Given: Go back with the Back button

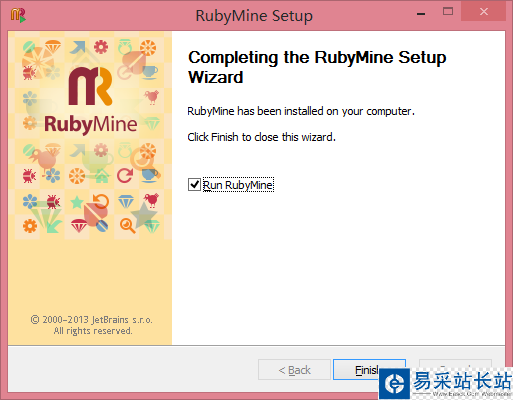Looking at the screenshot, I should point(294,369).
